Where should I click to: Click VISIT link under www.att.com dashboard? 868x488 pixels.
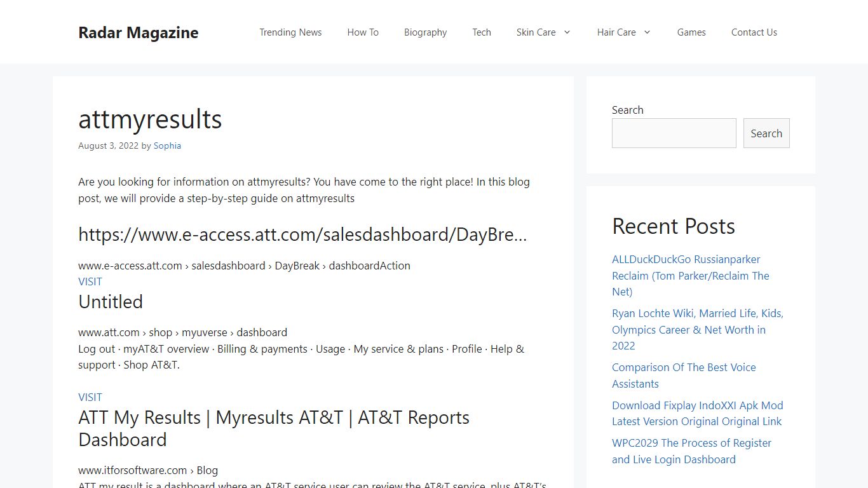(x=90, y=397)
